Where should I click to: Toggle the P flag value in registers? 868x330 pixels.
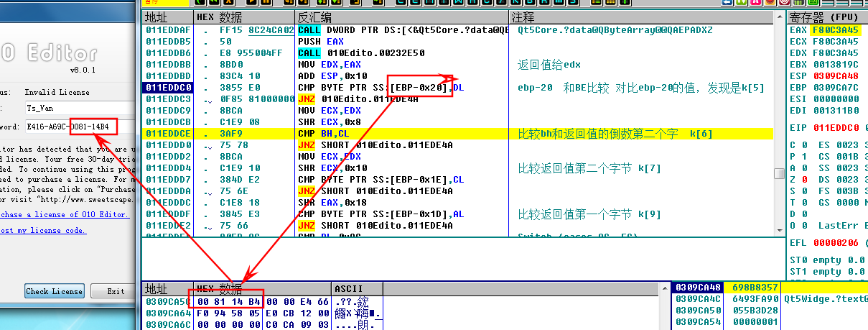tap(803, 157)
